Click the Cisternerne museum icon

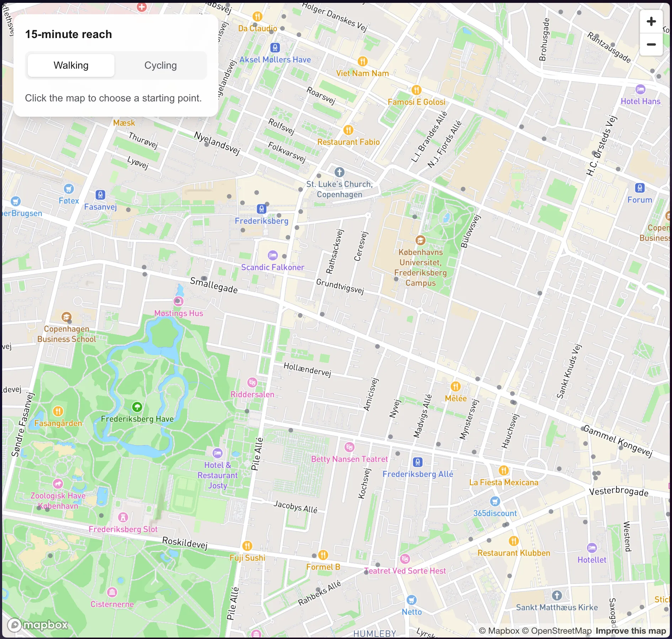112,592
